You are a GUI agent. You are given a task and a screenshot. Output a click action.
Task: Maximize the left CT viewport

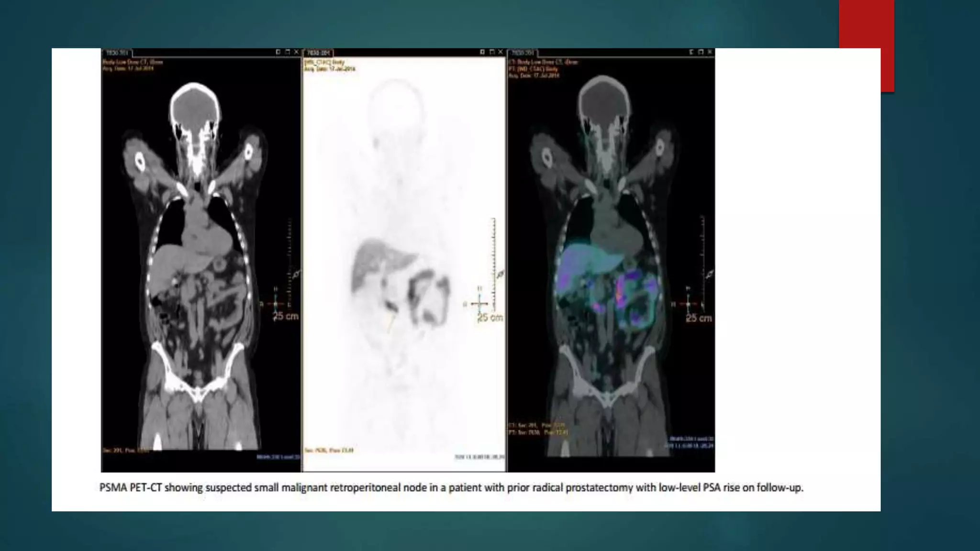pyautogui.click(x=287, y=52)
